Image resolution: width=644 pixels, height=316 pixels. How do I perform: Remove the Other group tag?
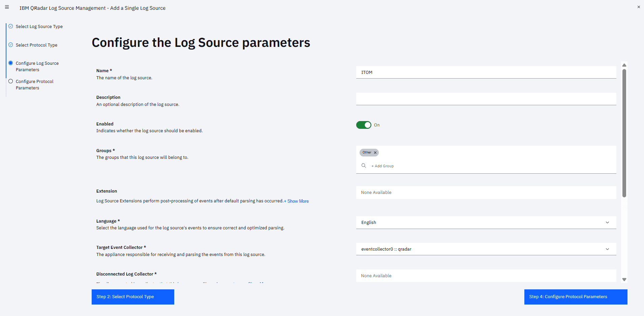click(x=375, y=153)
